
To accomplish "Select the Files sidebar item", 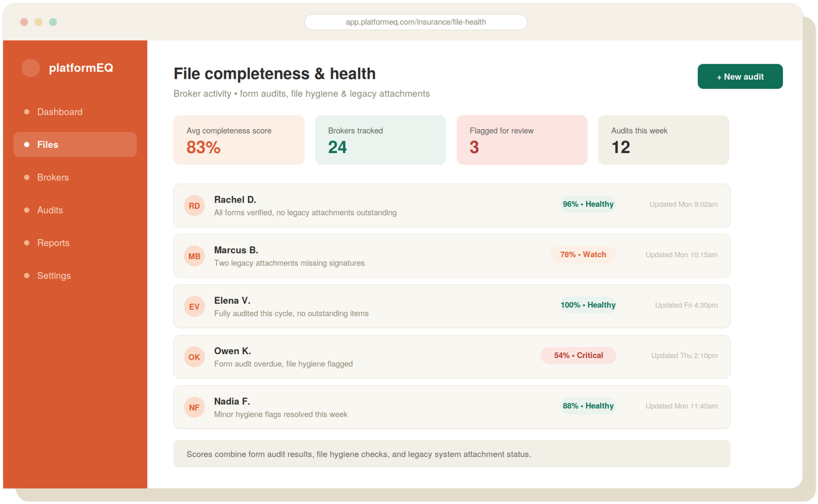I will point(75,145).
